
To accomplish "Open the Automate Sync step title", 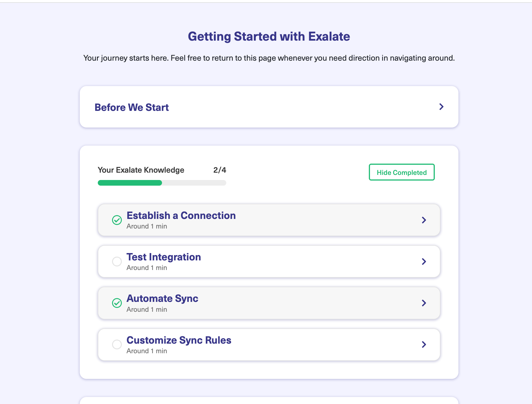I will [x=162, y=298].
